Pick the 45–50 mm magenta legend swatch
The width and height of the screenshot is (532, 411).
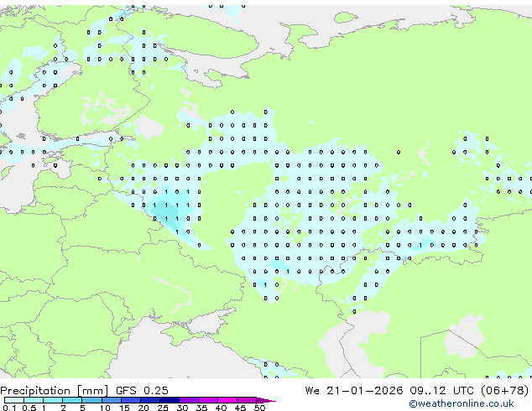tap(247, 400)
